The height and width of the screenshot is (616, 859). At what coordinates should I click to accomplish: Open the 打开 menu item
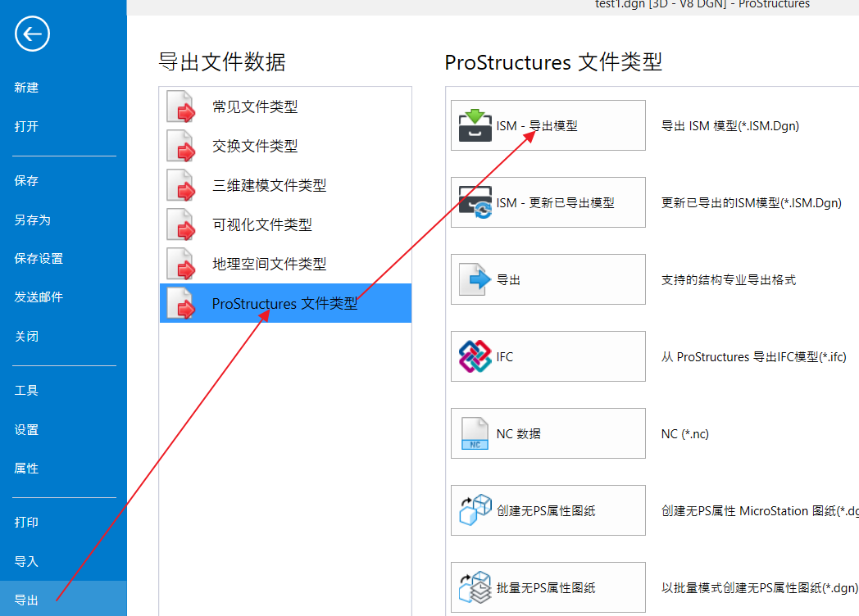[26, 126]
